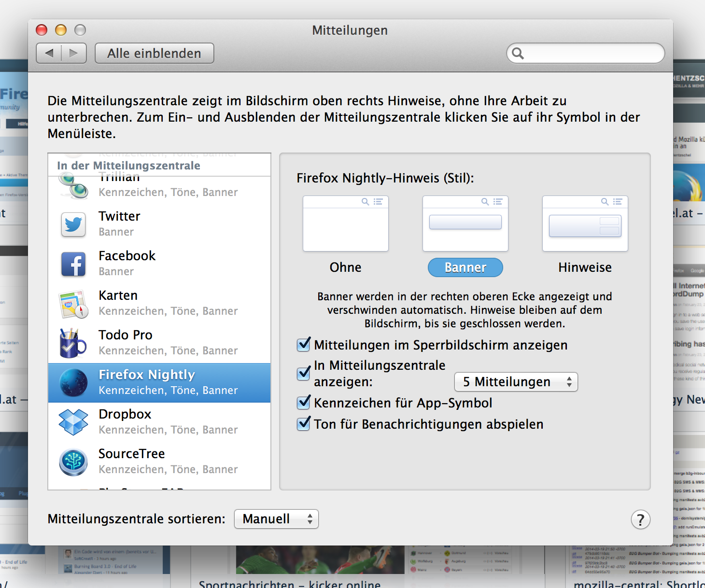This screenshot has height=588, width=705.
Task: Click the Facebook app icon
Action: point(73,264)
